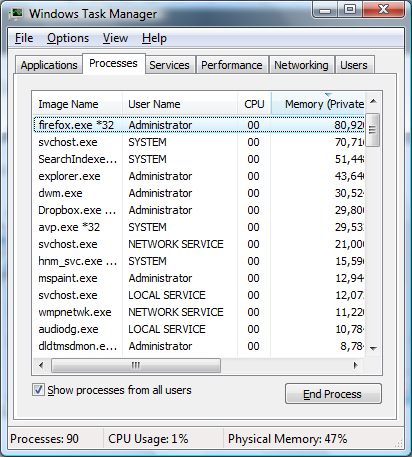
Task: Sort by Memory (Private) column header
Action: (318, 104)
